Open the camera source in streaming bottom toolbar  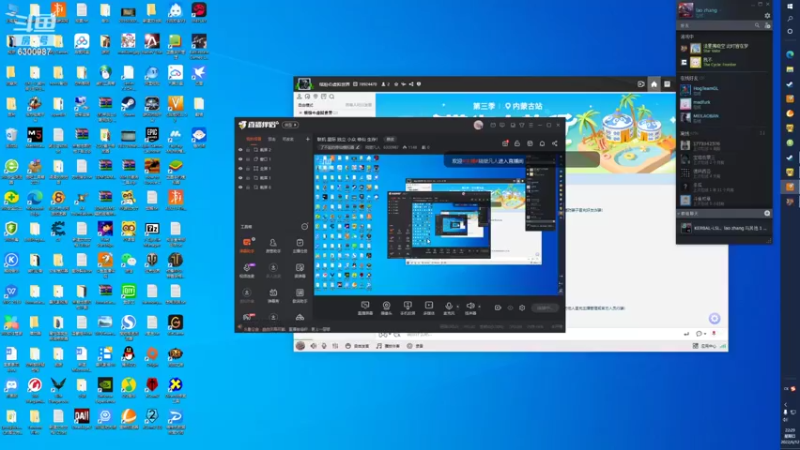click(x=386, y=307)
